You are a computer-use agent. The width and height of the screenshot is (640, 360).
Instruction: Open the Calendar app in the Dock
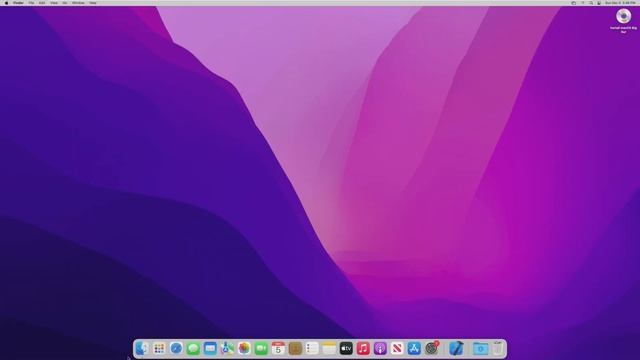pyautogui.click(x=278, y=349)
